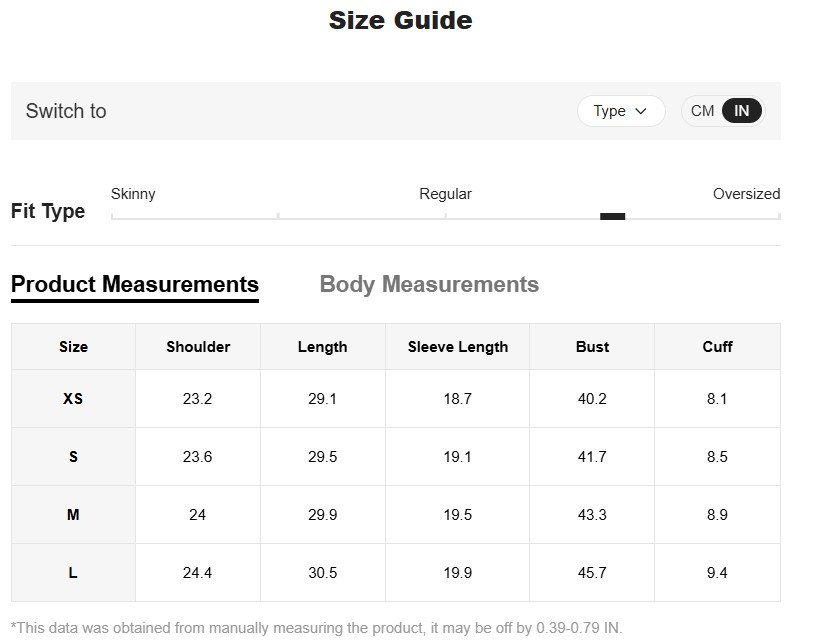The height and width of the screenshot is (643, 835).
Task: Click the Oversized fit label
Action: 746,194
